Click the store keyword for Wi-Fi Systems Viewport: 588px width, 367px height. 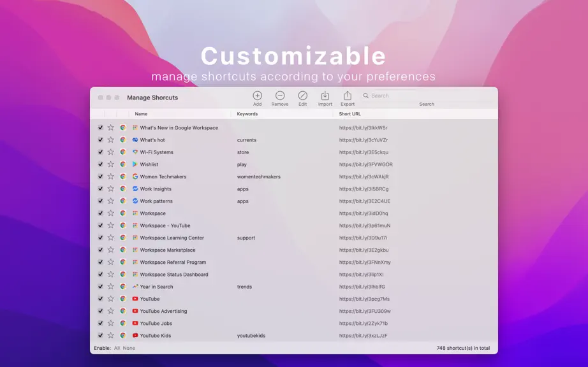pos(242,152)
